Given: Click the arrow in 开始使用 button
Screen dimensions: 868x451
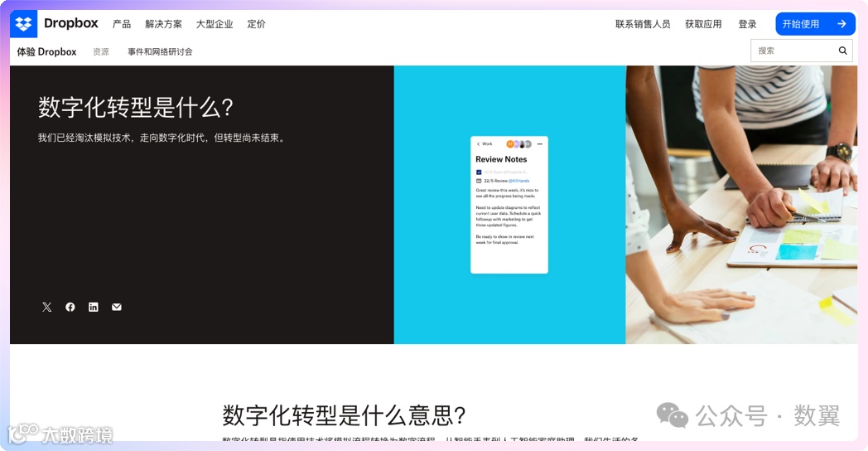Looking at the screenshot, I should 842,24.
